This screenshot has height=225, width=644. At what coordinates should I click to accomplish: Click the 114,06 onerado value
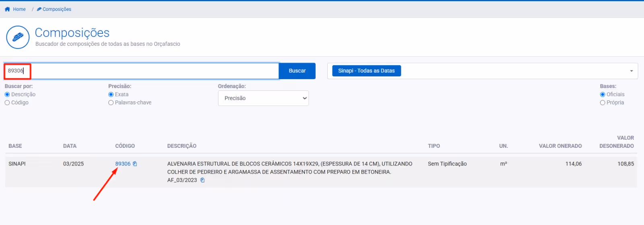574,164
